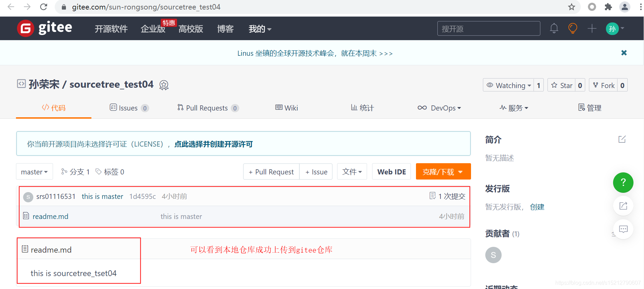Click commit author srs01116531

[x=56, y=197]
